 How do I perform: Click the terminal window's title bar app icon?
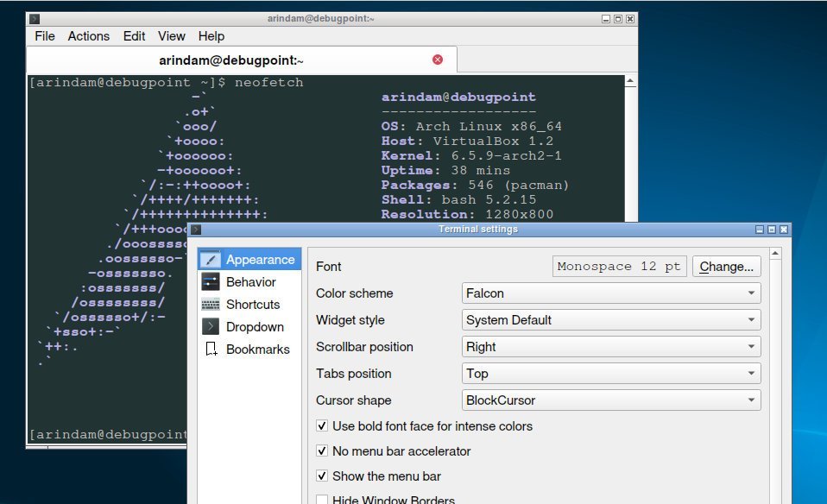(35, 19)
